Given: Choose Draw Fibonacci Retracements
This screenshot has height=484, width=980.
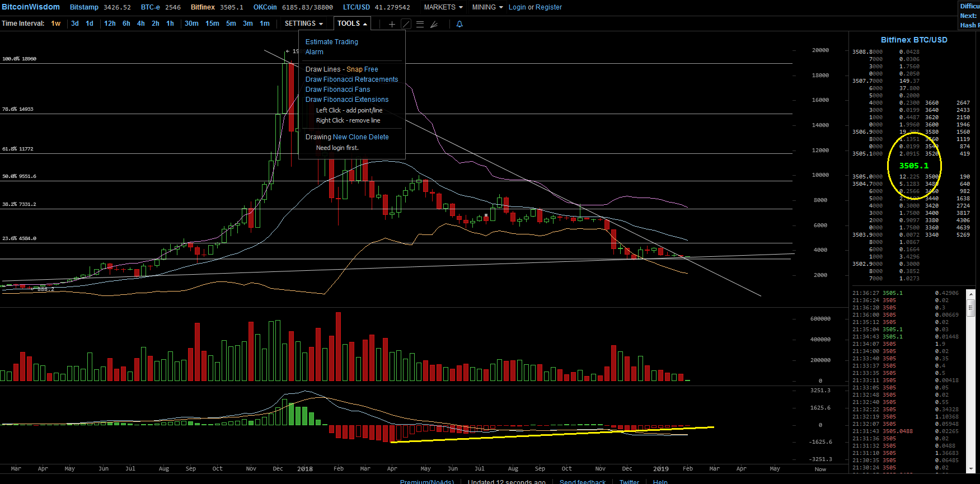Looking at the screenshot, I should click(351, 79).
